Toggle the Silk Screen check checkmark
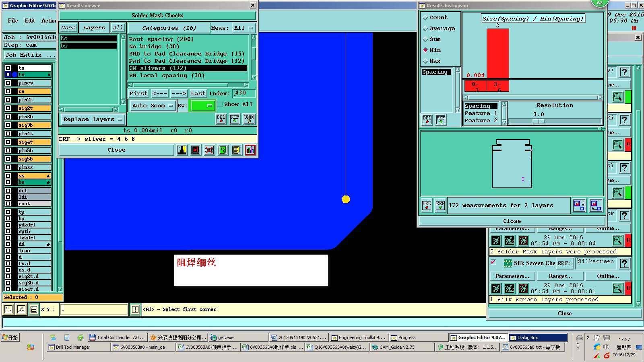The image size is (644, 362). (x=493, y=262)
